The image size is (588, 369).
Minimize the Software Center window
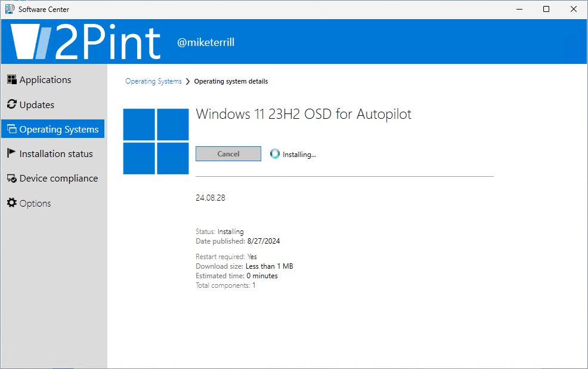(x=519, y=9)
